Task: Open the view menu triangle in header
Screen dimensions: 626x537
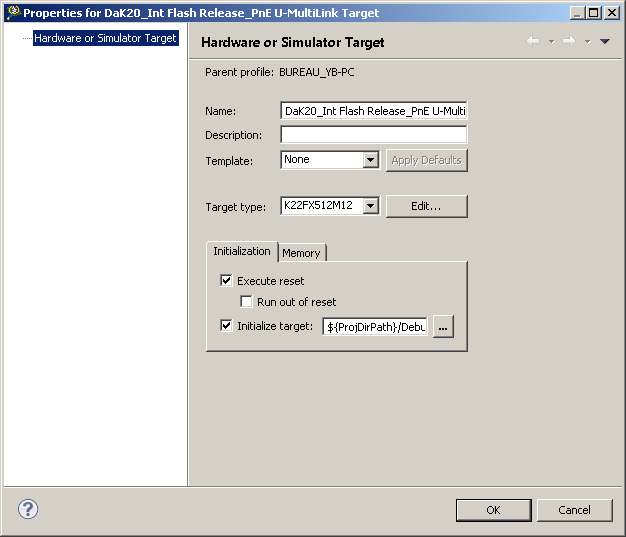Action: 604,41
